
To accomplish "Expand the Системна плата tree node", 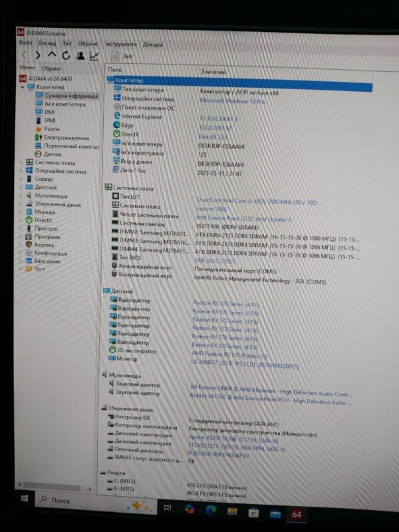I will 21,162.
